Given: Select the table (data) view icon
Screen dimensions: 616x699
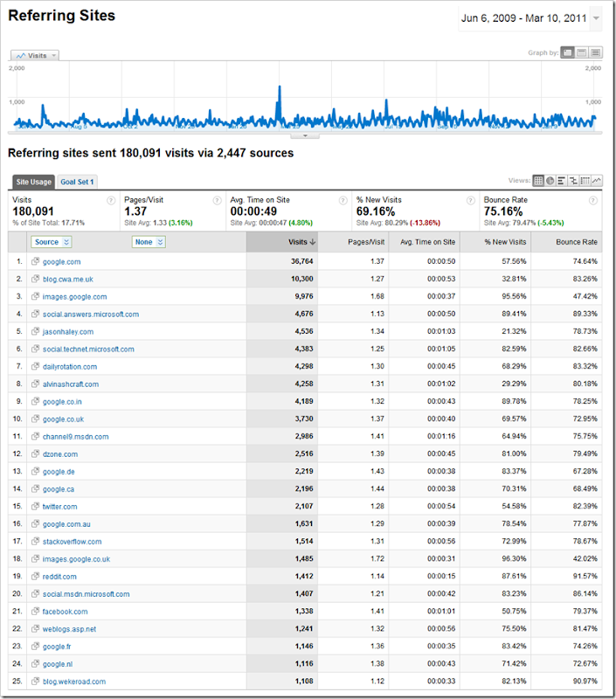Looking at the screenshot, I should (x=538, y=181).
